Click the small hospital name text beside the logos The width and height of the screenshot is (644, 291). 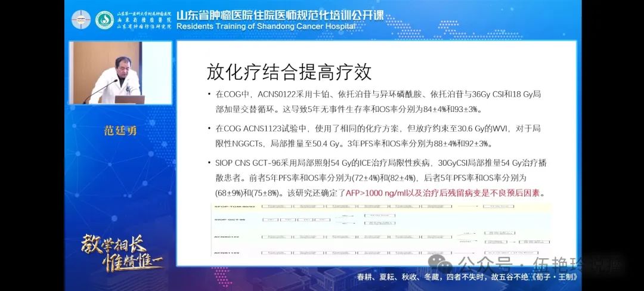pyautogui.click(x=144, y=20)
